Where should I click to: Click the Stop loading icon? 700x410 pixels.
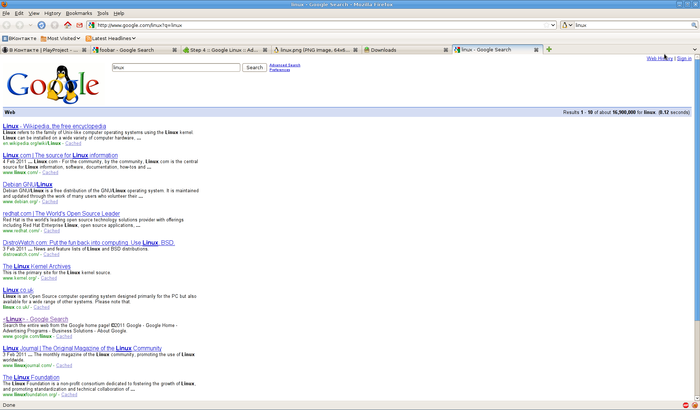point(54,25)
